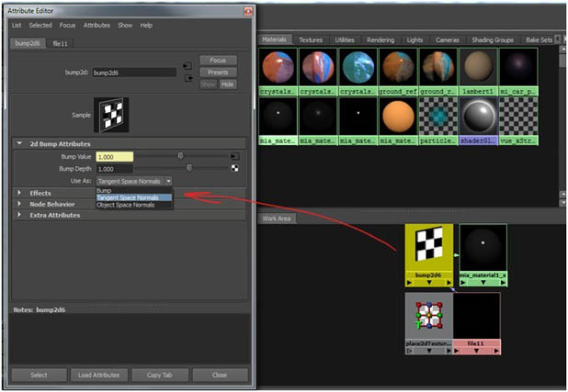The width and height of the screenshot is (568, 392).
Task: Click the Bump Value map connection icon
Action: pos(234,156)
